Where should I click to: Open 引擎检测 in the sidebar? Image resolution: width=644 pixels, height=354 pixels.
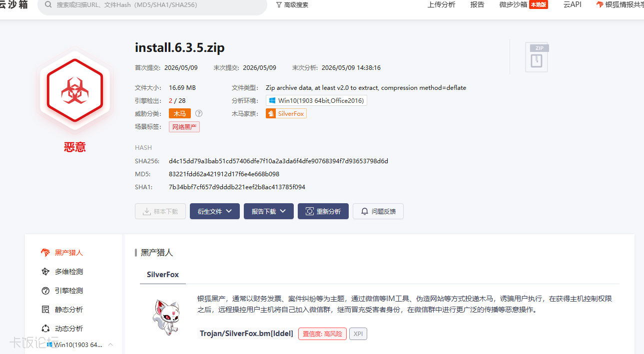[x=62, y=291]
